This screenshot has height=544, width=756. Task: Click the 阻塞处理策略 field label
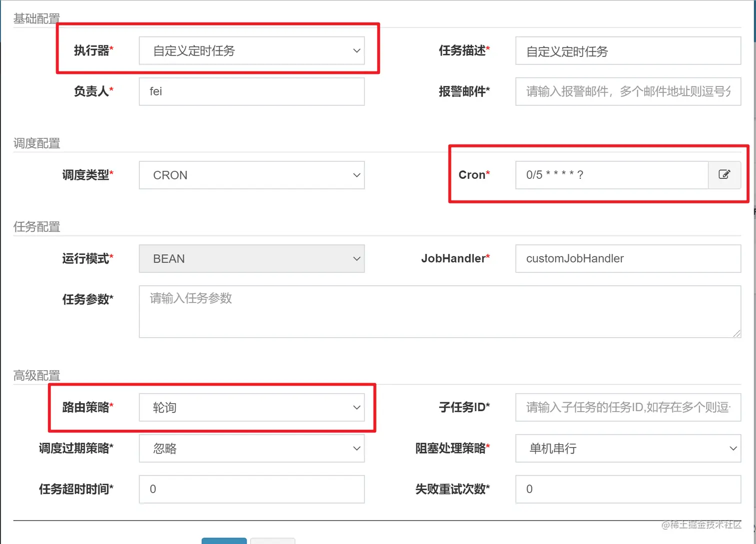click(x=452, y=448)
